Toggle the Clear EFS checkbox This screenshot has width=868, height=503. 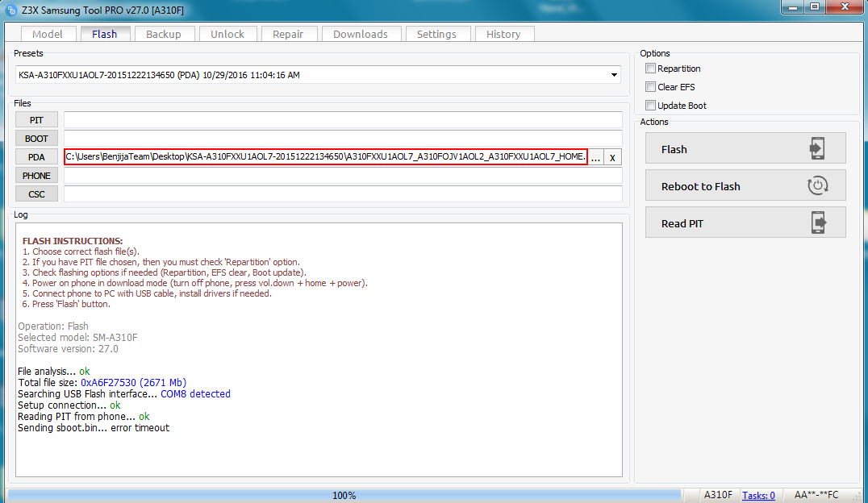click(650, 87)
